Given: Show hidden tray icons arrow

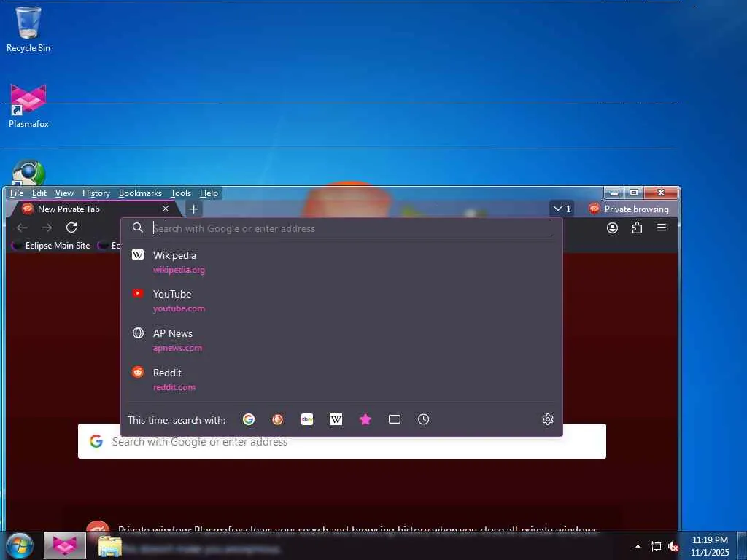Looking at the screenshot, I should (638, 547).
